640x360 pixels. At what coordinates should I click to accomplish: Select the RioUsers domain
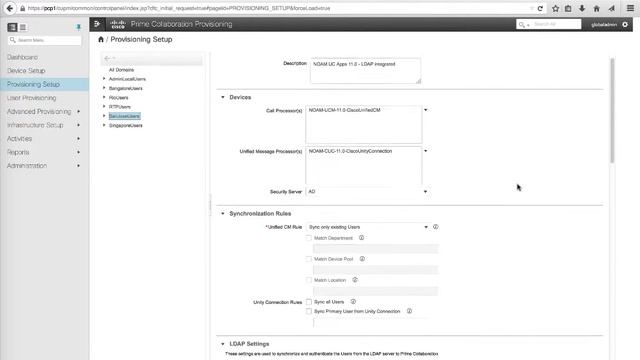(x=118, y=98)
